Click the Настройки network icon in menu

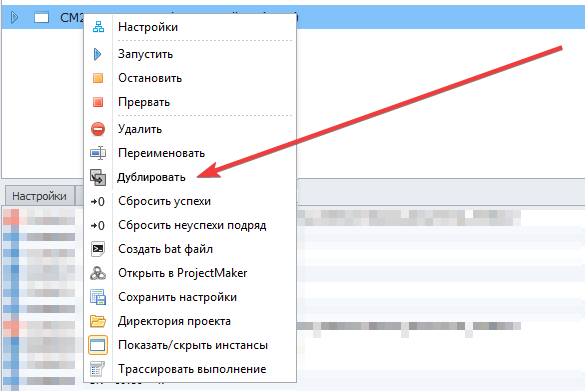[98, 27]
